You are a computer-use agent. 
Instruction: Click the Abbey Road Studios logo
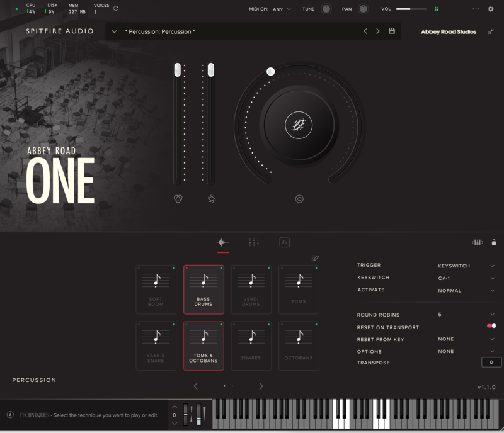click(449, 31)
